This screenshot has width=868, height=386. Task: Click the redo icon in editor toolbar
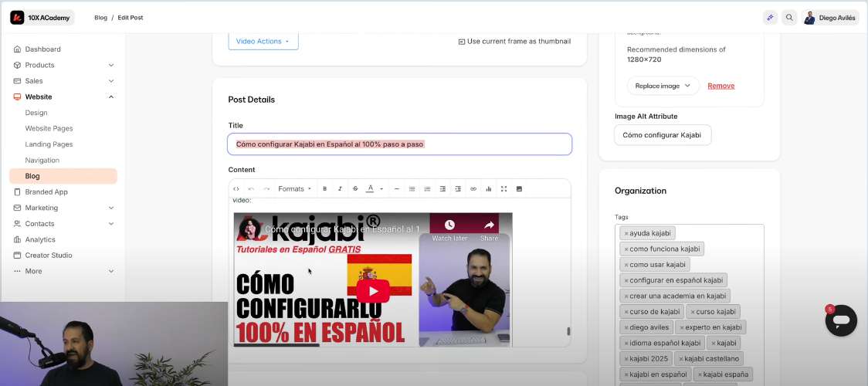(x=266, y=188)
